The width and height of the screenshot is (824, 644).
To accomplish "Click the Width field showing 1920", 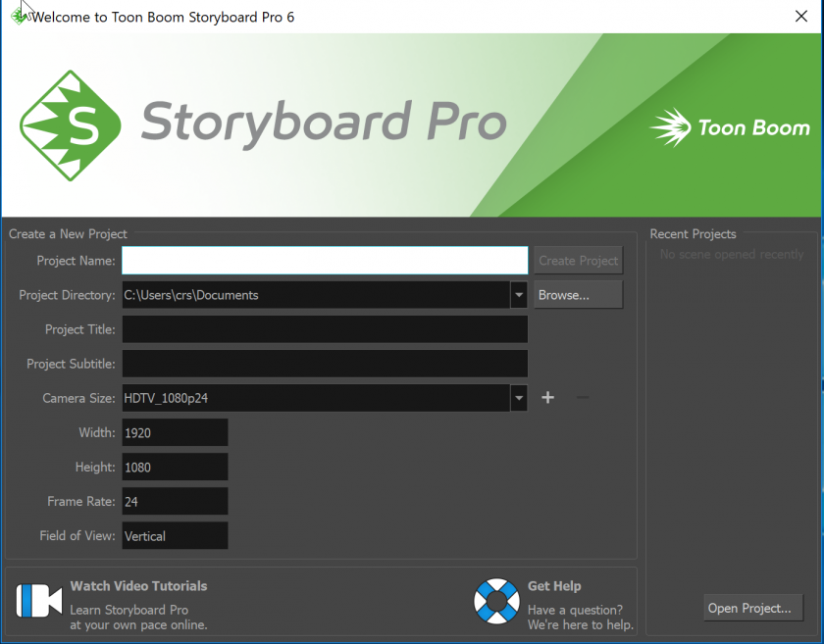I will pyautogui.click(x=175, y=432).
